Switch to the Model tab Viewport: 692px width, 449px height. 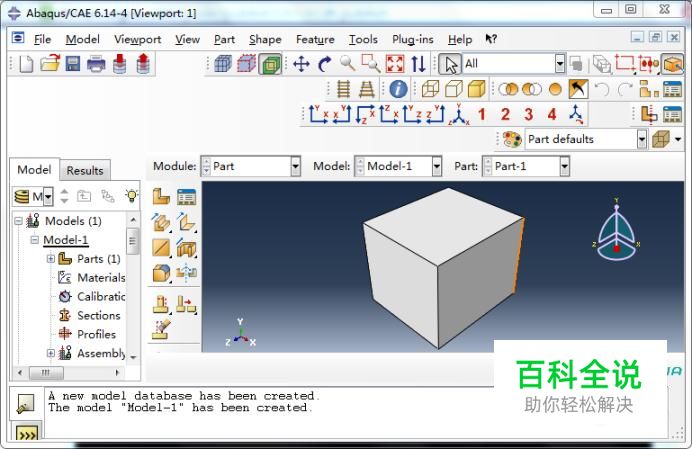[x=34, y=170]
